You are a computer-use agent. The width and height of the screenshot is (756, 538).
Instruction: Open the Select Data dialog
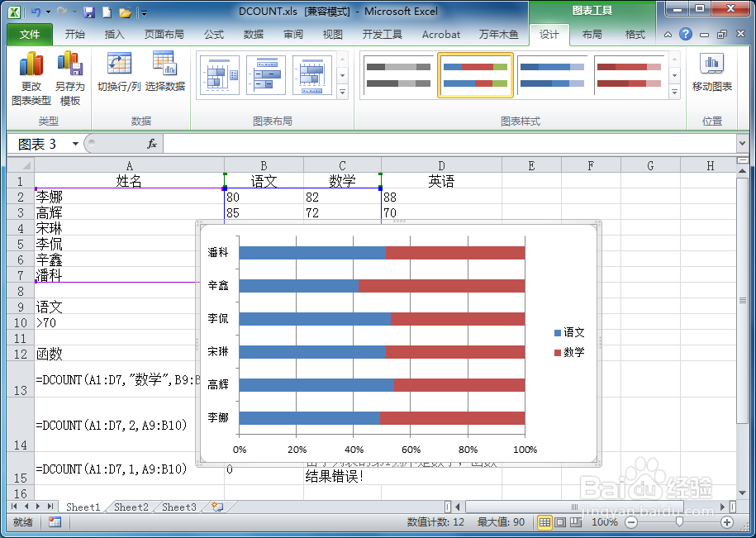point(164,74)
